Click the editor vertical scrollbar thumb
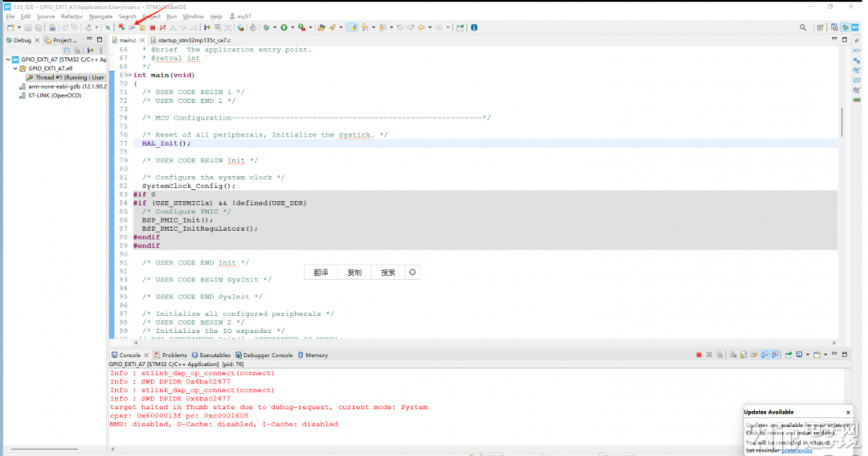868x456 pixels. tap(841, 122)
